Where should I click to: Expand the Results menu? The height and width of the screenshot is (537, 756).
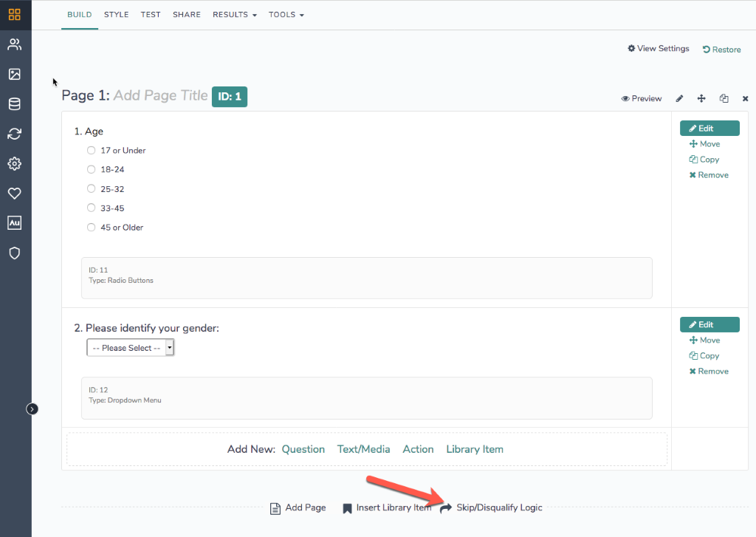(x=234, y=15)
